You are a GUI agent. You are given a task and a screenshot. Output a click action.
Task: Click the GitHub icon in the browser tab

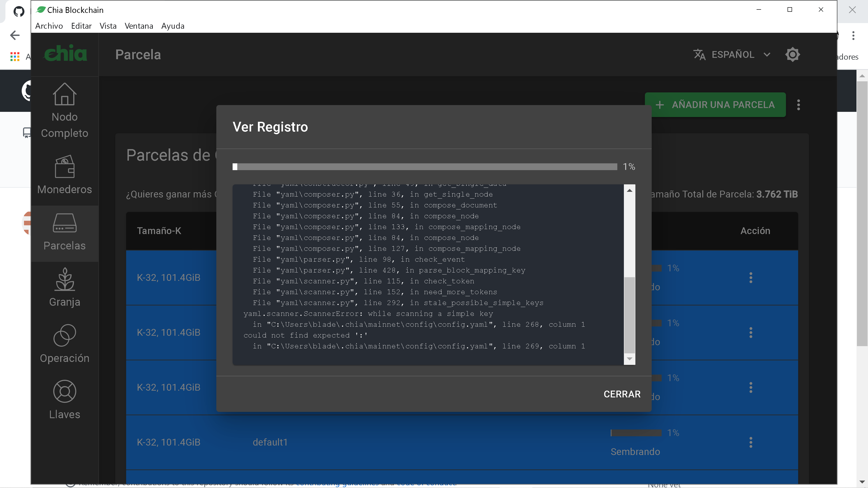point(19,11)
